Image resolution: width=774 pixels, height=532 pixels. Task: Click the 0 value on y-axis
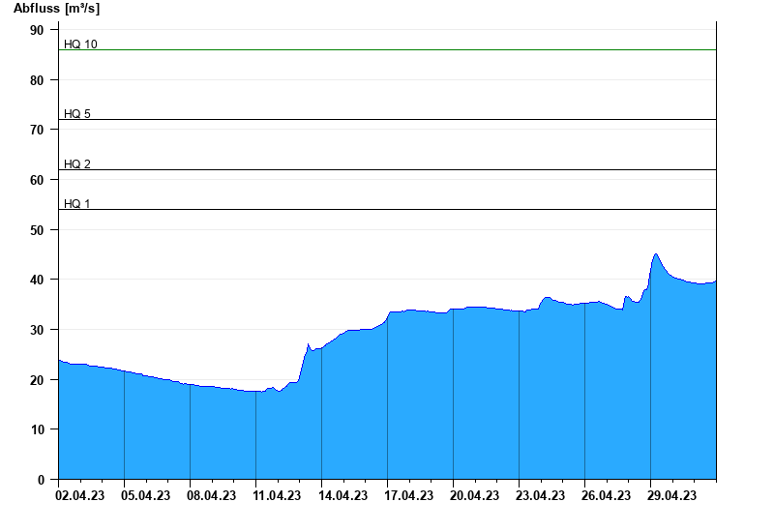coord(41,480)
